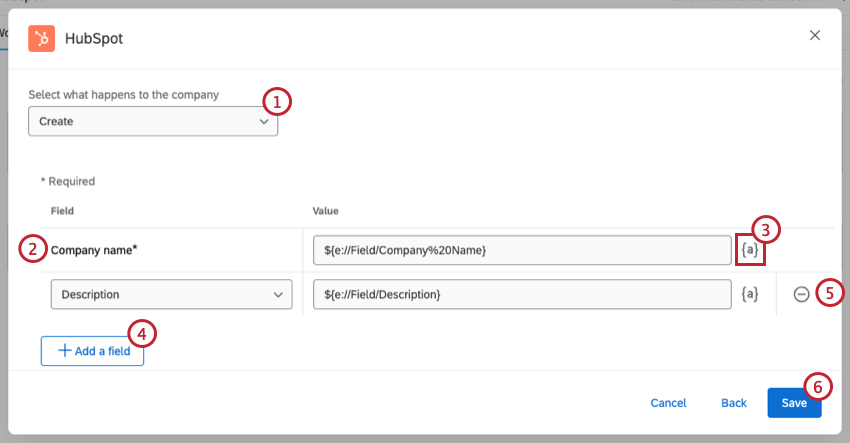Screen dimensions: 850x443
Task: Insert piped text for Company name value
Action: click(750, 249)
